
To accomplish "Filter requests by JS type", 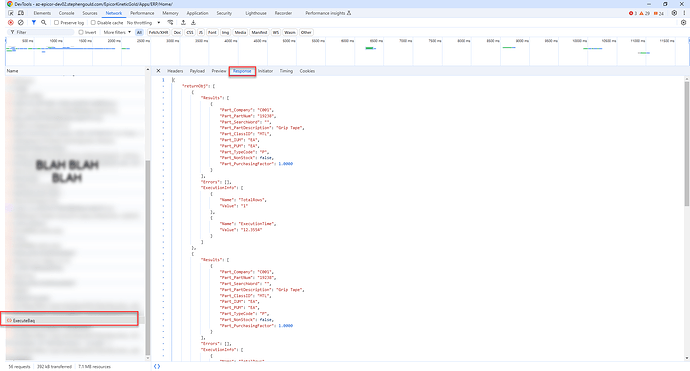I will (201, 32).
